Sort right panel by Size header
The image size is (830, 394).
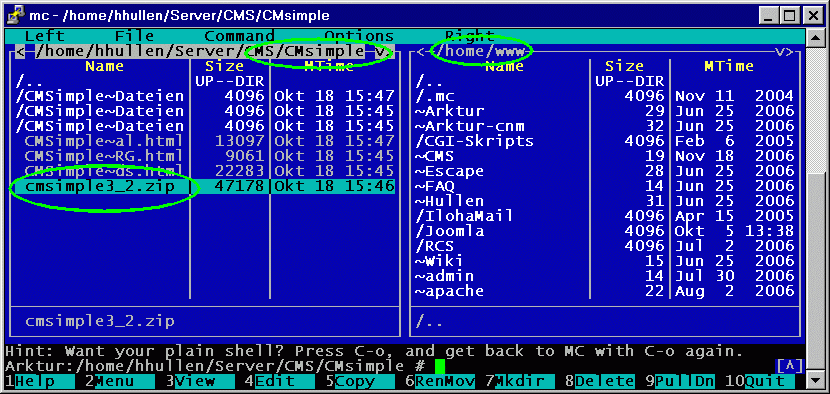tap(625, 66)
